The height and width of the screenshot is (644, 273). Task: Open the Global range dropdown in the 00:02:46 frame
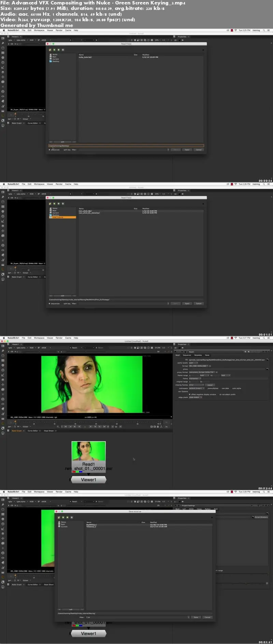coord(26,427)
